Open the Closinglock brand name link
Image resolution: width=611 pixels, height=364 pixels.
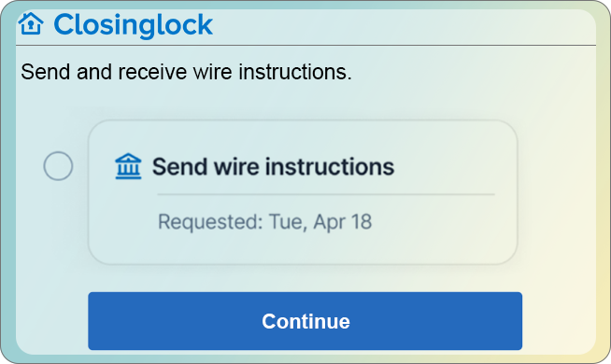click(134, 25)
